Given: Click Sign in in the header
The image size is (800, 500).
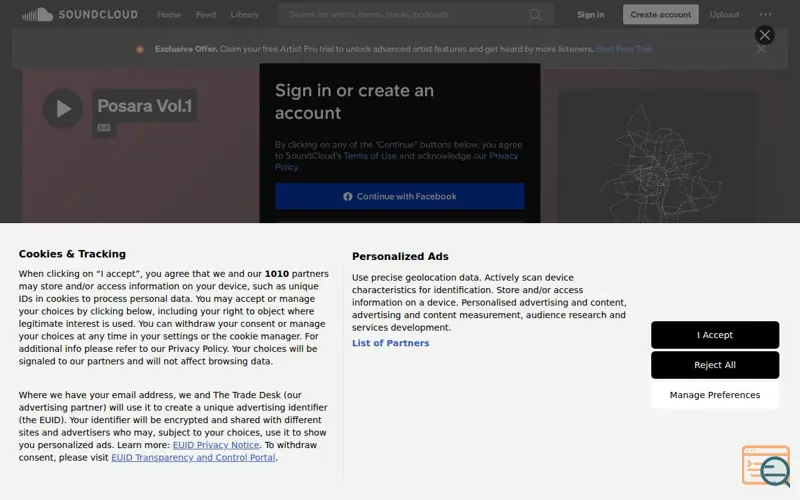Looking at the screenshot, I should pyautogui.click(x=590, y=15).
